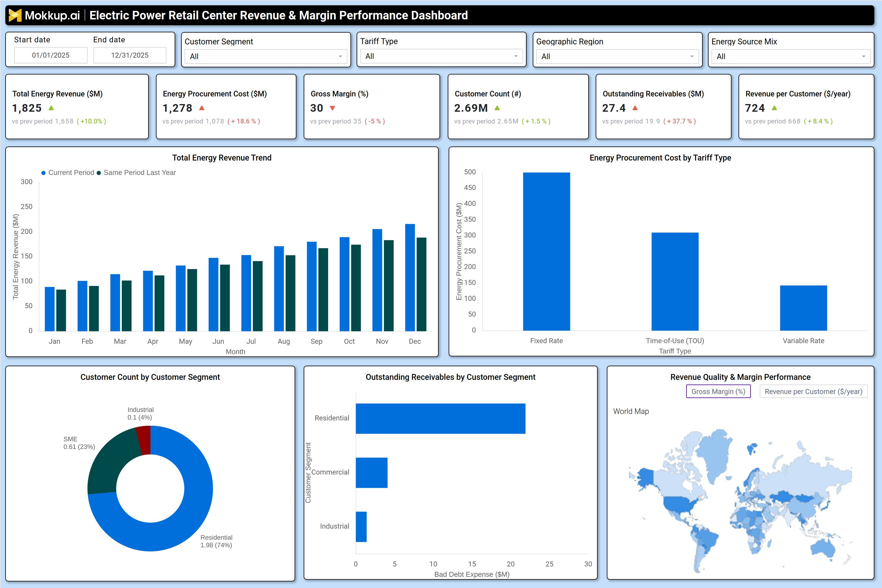Click the Fixed Rate bar

click(546, 252)
